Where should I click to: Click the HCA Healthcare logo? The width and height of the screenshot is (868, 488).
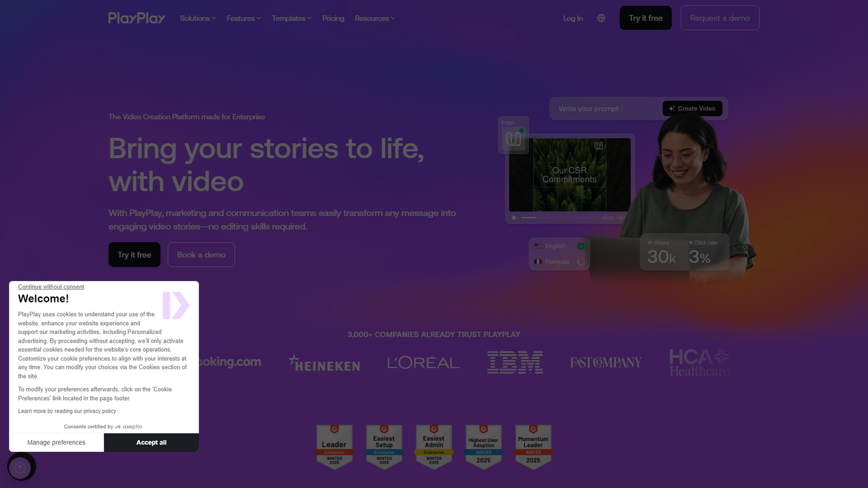point(699,363)
